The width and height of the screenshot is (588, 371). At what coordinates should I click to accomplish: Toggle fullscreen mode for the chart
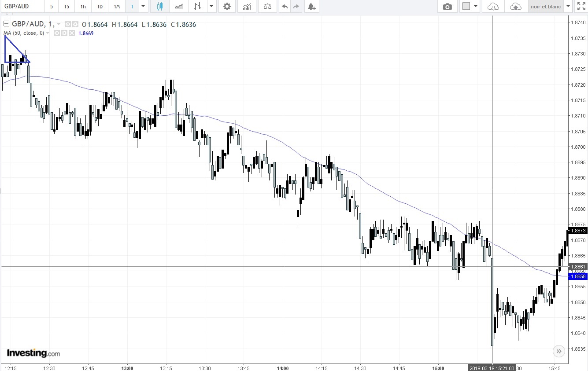point(581,7)
